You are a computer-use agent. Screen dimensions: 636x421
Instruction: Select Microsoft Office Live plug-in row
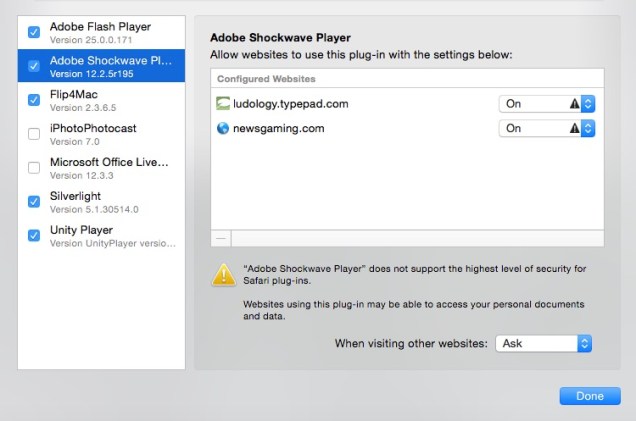click(101, 168)
